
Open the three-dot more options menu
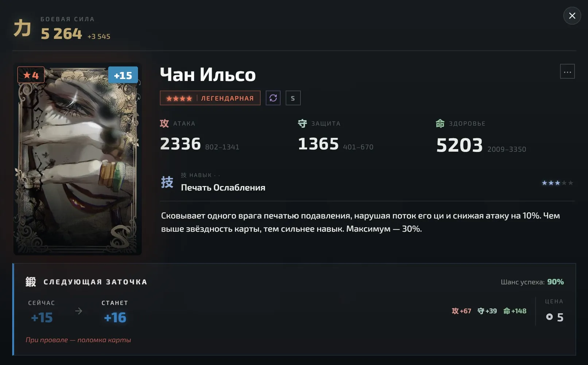click(x=567, y=72)
